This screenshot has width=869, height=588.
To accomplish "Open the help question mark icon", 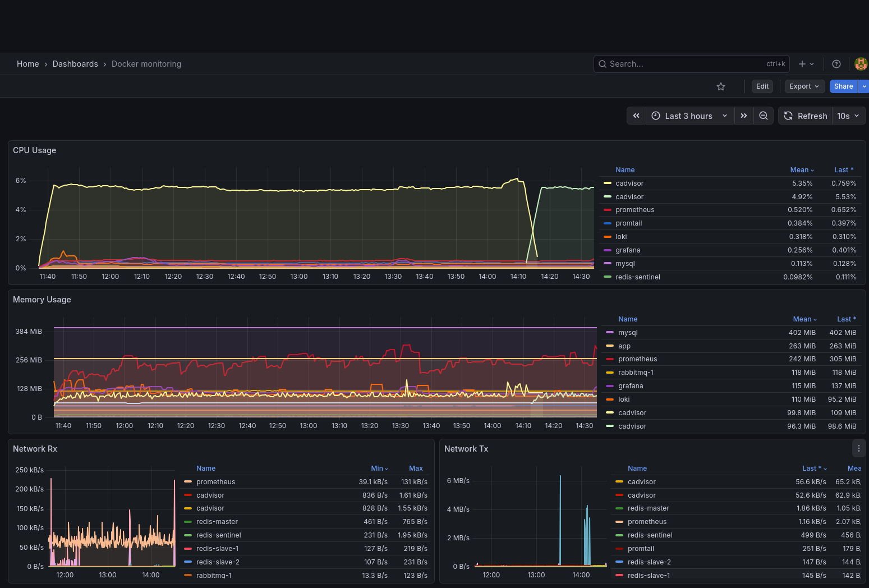I will (x=836, y=64).
